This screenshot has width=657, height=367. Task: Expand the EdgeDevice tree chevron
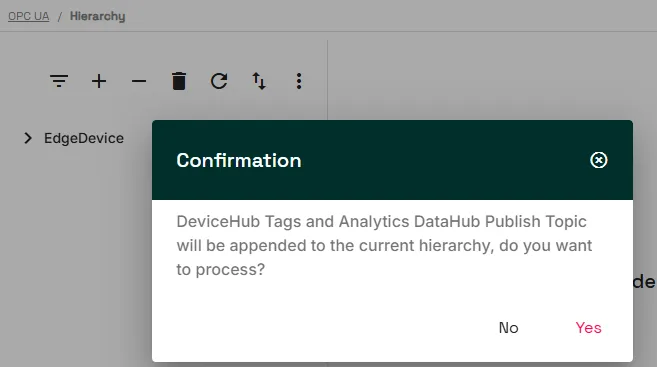click(x=28, y=138)
